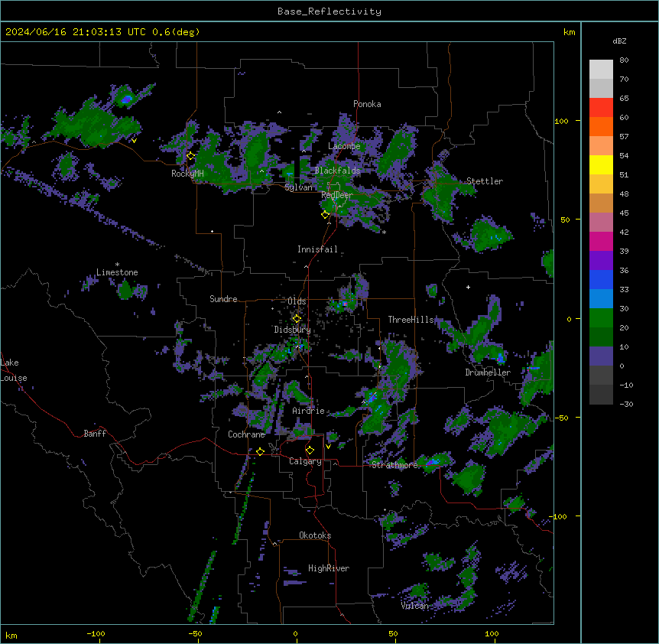Viewport: 659px width, 644px height.
Task: Click the Banff town label
Action: [95, 434]
